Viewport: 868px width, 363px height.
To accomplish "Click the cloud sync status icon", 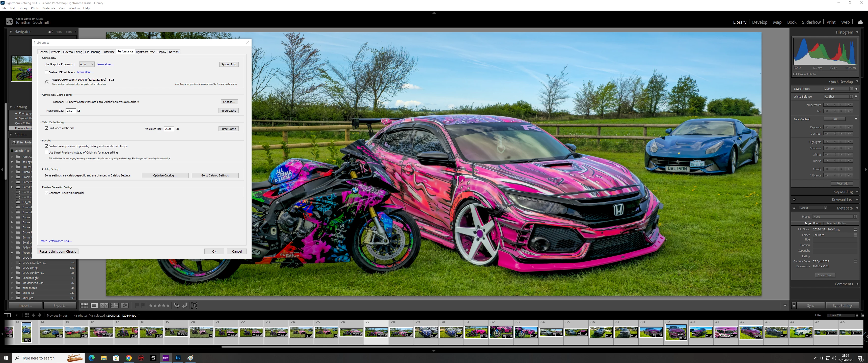I will 860,22.
